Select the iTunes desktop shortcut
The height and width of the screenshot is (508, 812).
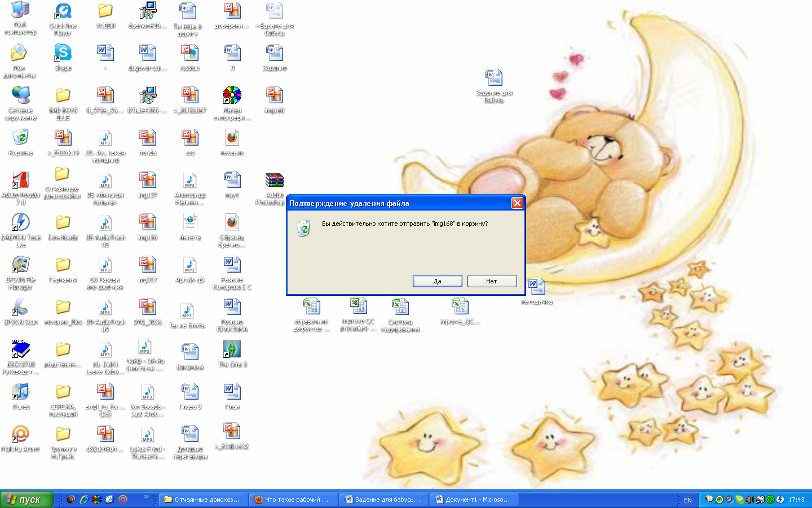(x=21, y=397)
